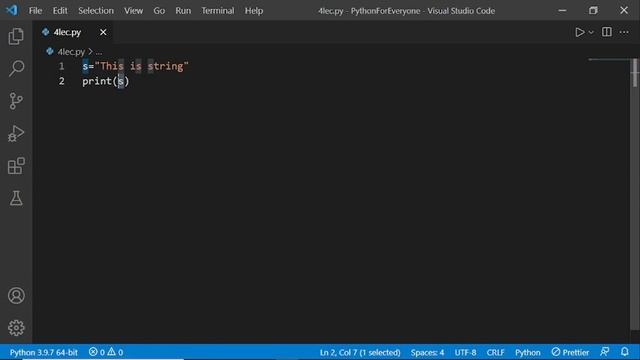Minimize the Visual Studio Code window
The image size is (640, 360).
pos(562,11)
